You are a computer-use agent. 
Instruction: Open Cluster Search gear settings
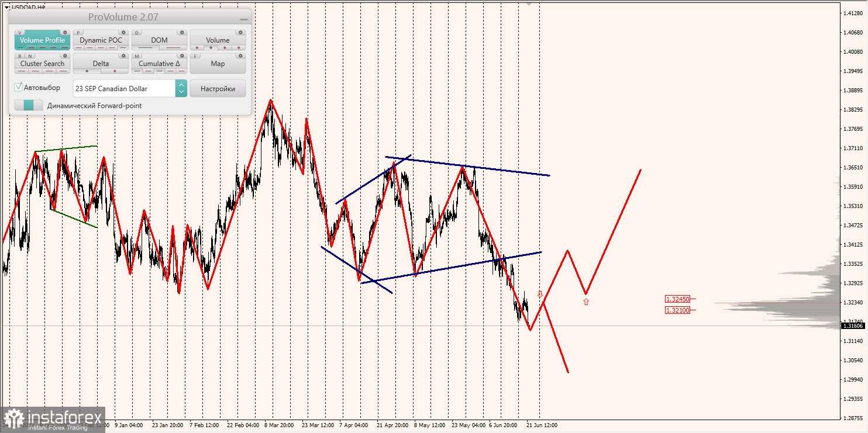pos(65,56)
